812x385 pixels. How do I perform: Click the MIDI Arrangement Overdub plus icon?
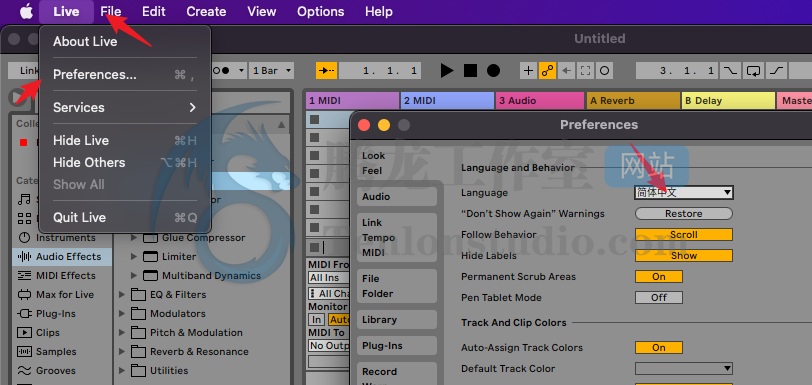pos(528,71)
